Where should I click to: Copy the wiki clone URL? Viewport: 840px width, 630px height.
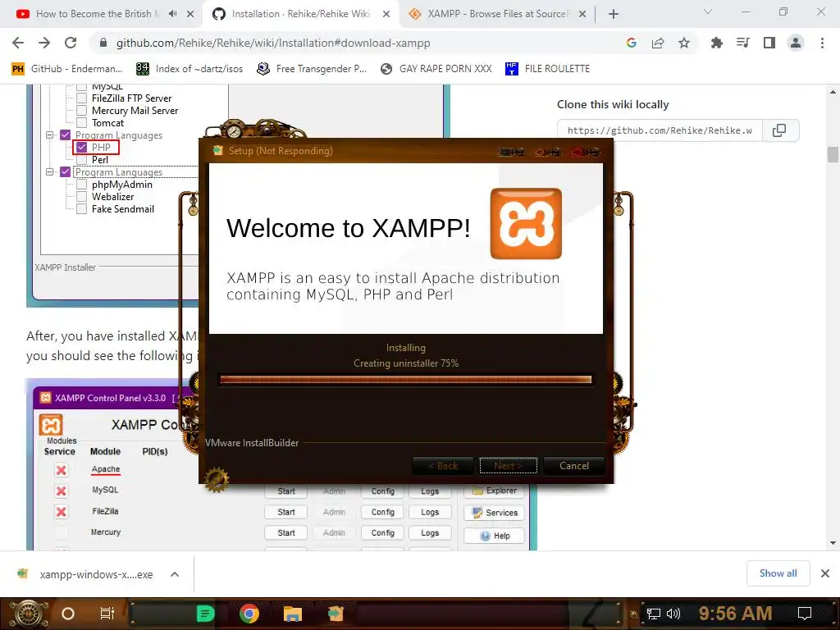[x=780, y=130]
